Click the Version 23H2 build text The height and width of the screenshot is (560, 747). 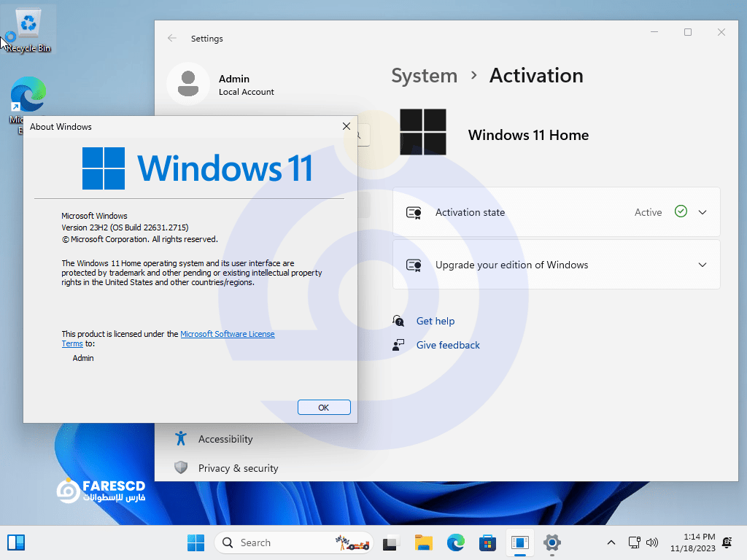pyautogui.click(x=125, y=227)
